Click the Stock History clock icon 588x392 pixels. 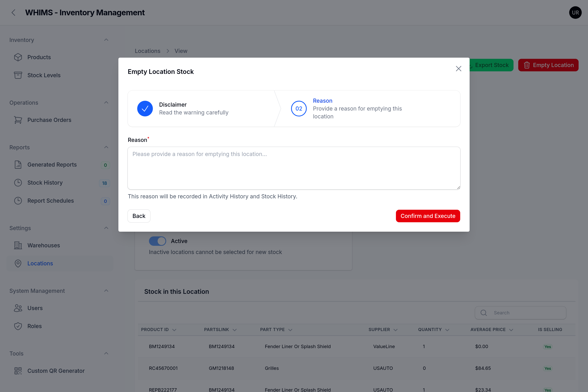point(18,183)
